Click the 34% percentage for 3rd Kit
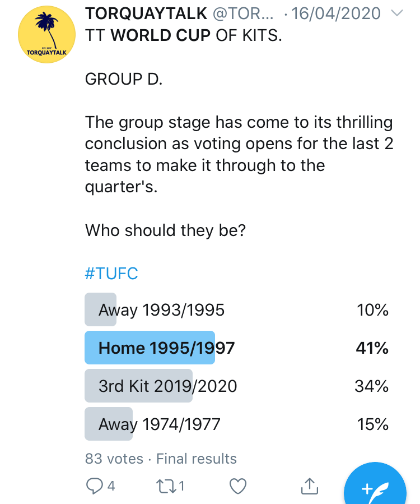420x504 pixels. pyautogui.click(x=371, y=386)
